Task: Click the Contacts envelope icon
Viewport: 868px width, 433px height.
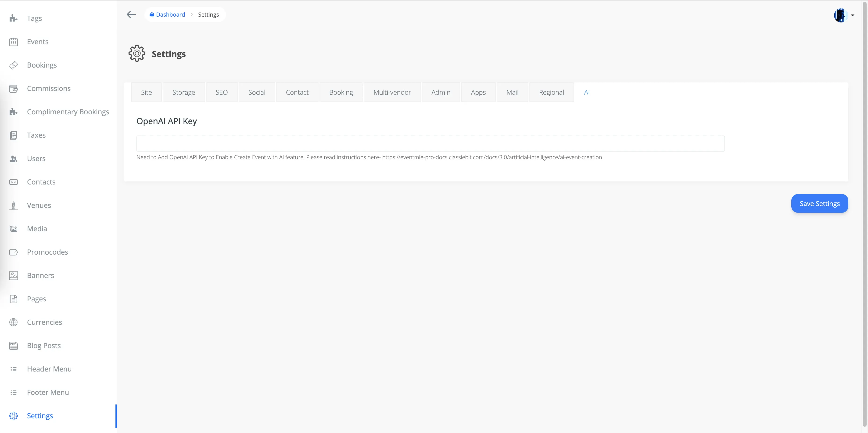Action: coord(14,182)
